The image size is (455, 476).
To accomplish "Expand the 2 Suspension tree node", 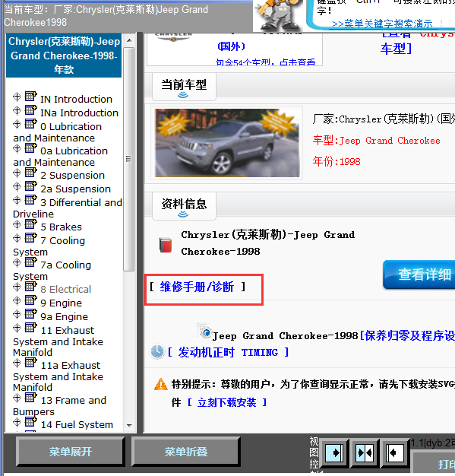I will pos(17,173).
